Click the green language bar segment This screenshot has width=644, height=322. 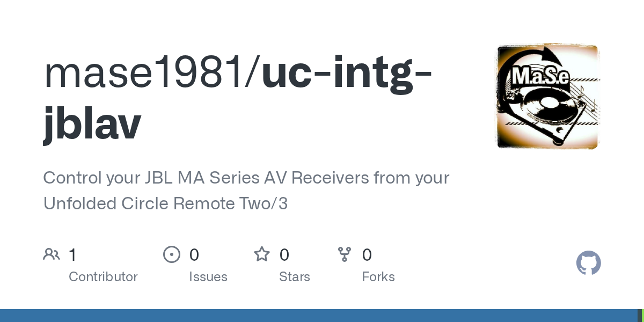pos(642,316)
